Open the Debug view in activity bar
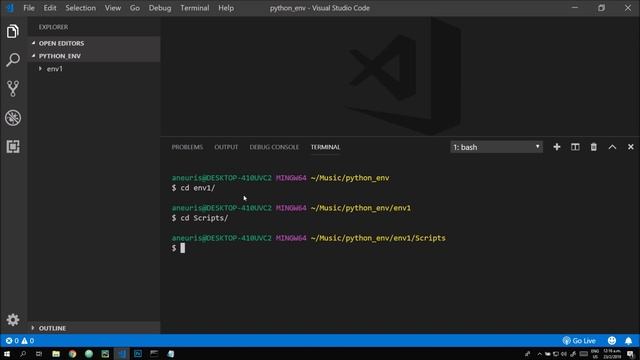640x360 pixels. click(x=13, y=118)
